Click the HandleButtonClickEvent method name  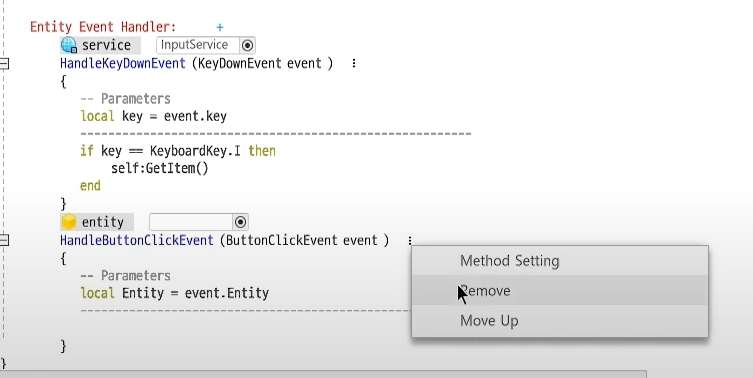136,240
